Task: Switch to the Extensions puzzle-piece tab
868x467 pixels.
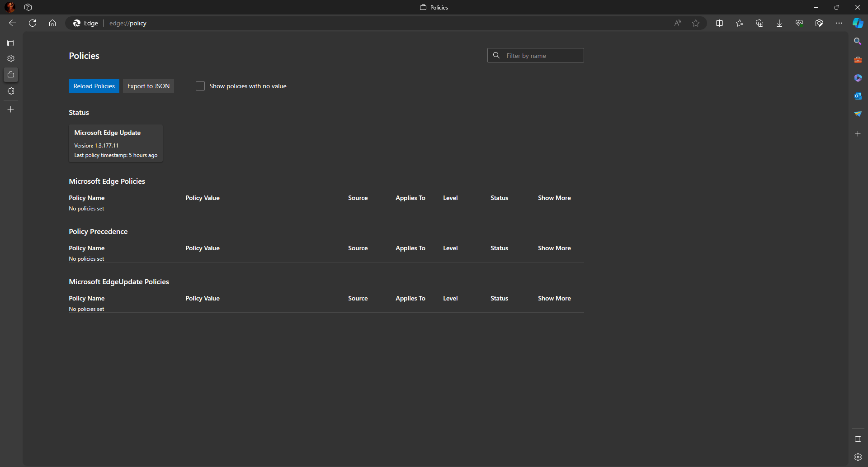Action: (11, 91)
